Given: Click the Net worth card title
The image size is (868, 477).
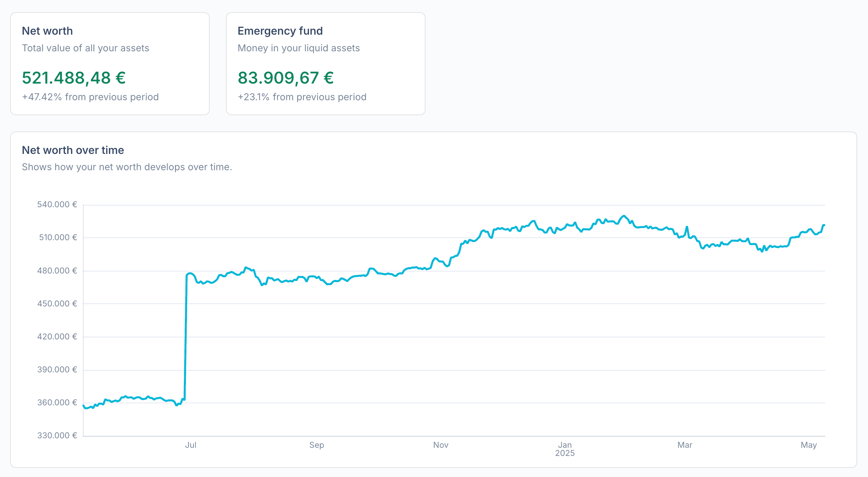Looking at the screenshot, I should click(x=47, y=31).
